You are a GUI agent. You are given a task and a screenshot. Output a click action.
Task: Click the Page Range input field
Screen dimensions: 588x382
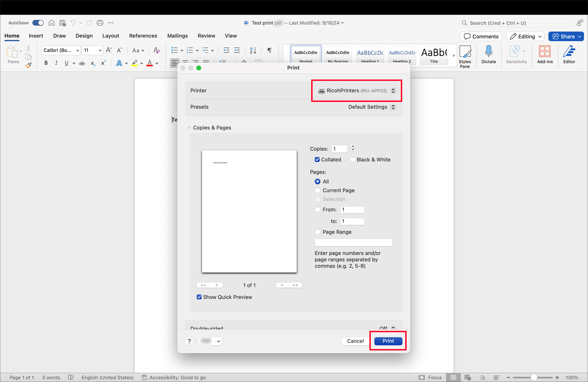[x=353, y=243]
